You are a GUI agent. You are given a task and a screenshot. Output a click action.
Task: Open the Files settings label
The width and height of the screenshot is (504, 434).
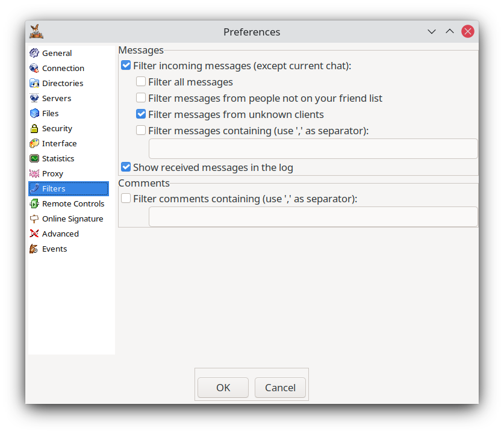click(x=51, y=113)
